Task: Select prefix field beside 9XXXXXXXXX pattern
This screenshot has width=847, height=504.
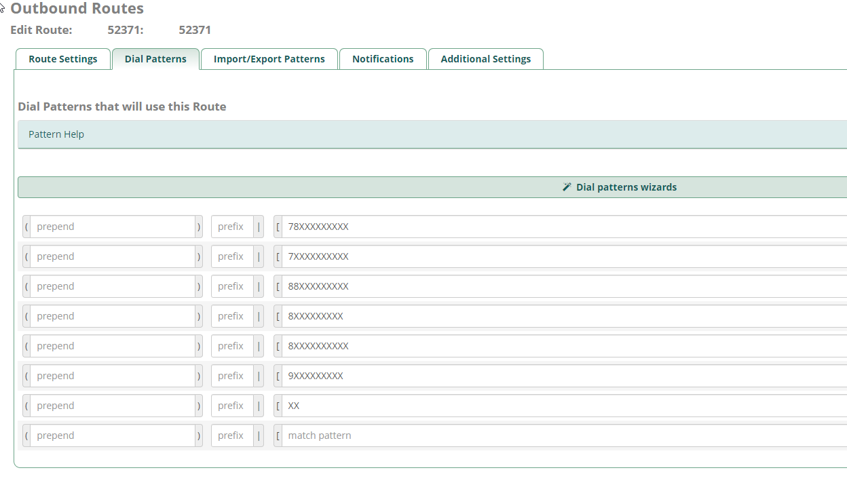Action: coord(232,376)
